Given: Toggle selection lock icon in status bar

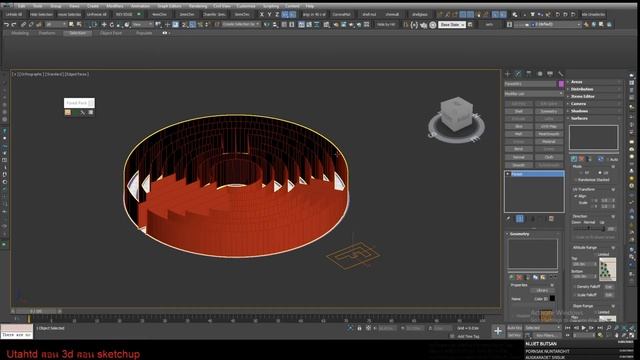Looking at the screenshot, I should click(360, 328).
